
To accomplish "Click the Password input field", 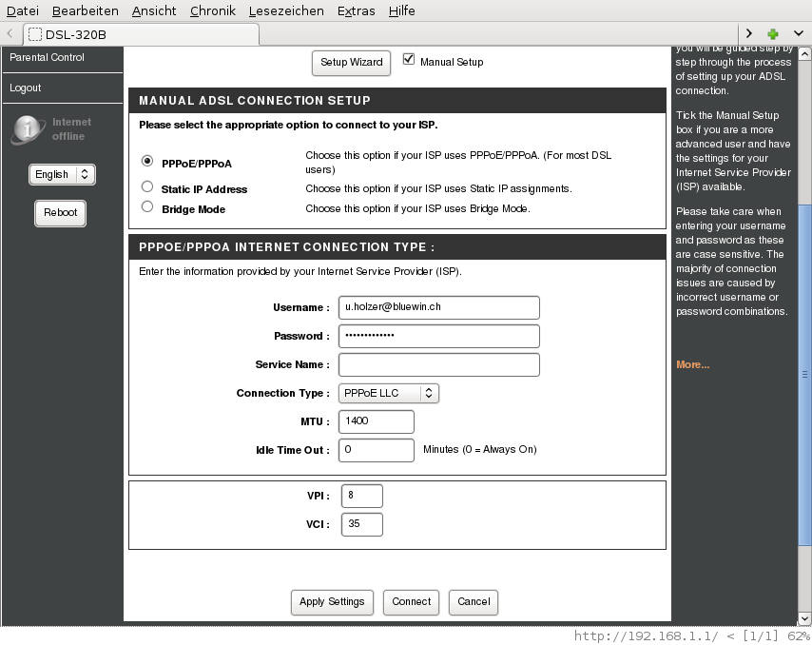I will tap(439, 336).
